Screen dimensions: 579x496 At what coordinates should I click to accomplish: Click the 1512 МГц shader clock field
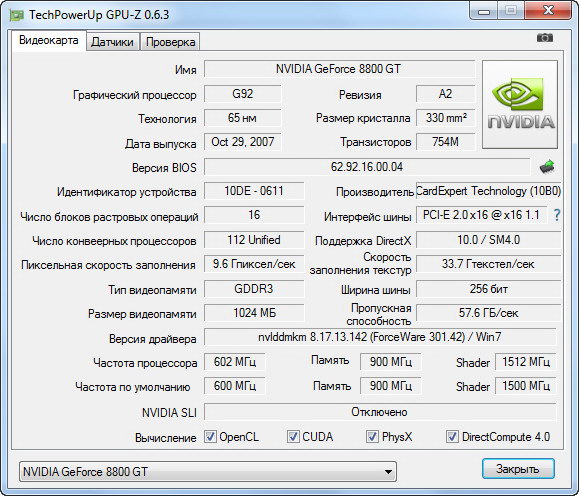pos(526,362)
